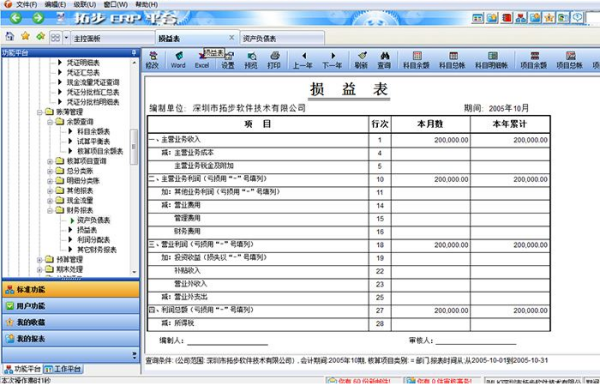Collapse the 帐簿管理 tree folder

[x=40, y=112]
